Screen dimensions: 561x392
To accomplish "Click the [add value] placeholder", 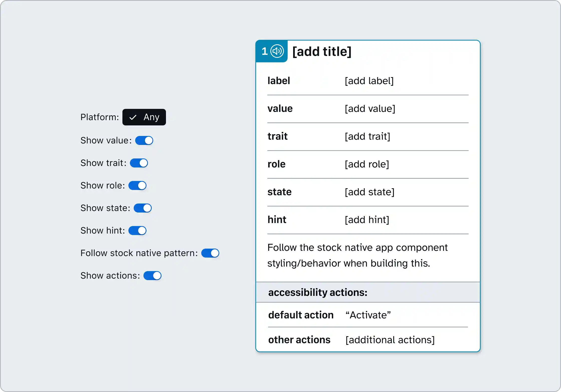I will click(x=370, y=109).
